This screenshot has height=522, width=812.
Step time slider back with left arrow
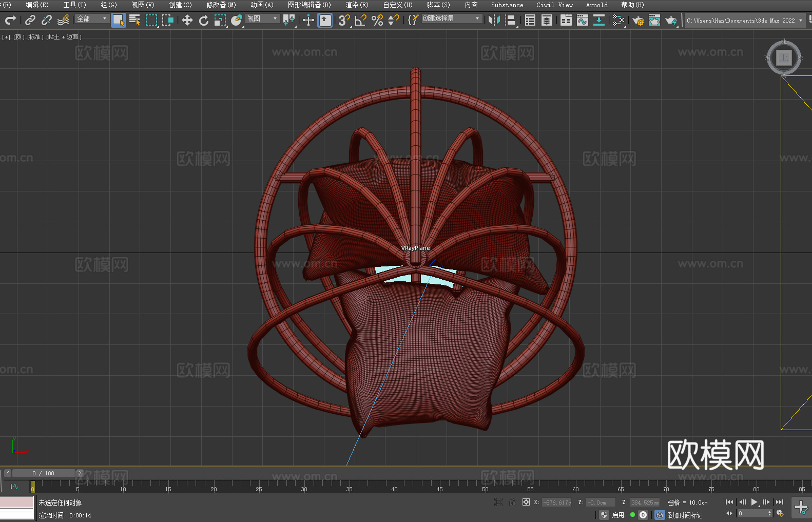click(x=8, y=473)
